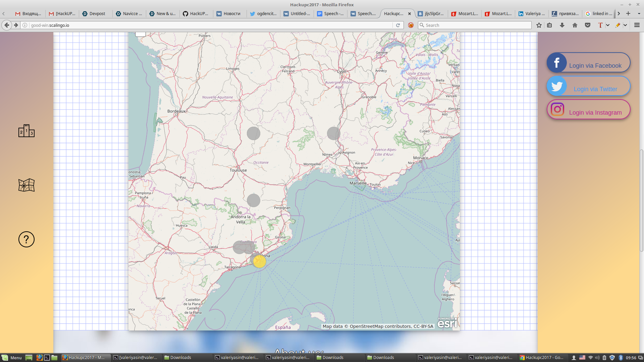The height and width of the screenshot is (362, 644).
Task: Open the Firefox hamburger menu
Action: [637, 25]
